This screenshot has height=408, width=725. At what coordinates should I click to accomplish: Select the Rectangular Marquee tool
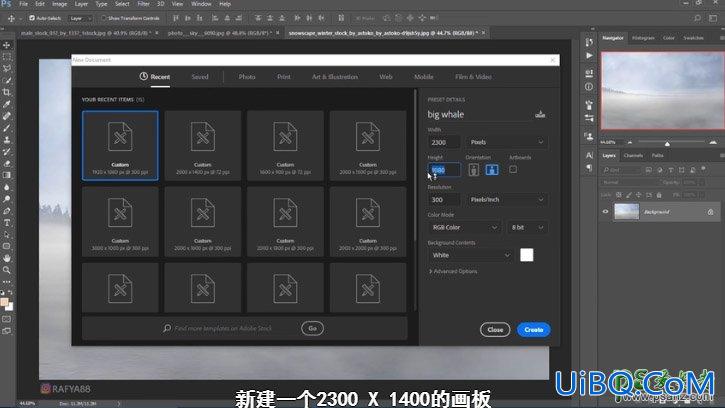[7, 57]
